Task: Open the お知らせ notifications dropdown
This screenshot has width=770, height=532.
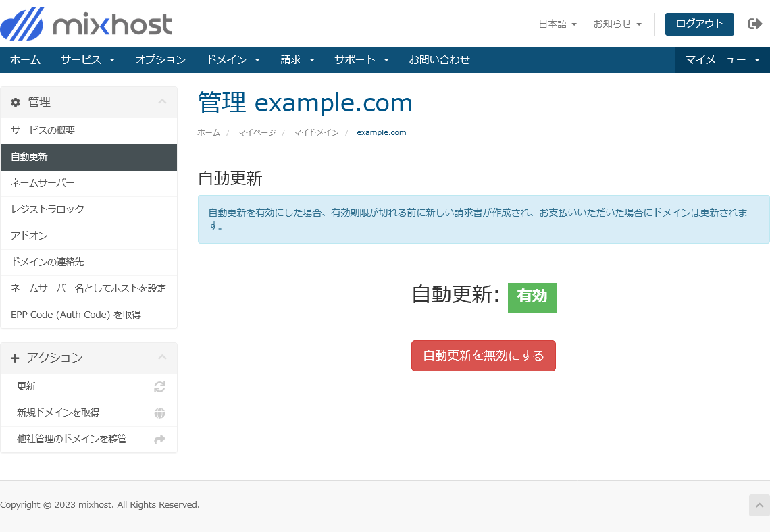Action: [617, 24]
